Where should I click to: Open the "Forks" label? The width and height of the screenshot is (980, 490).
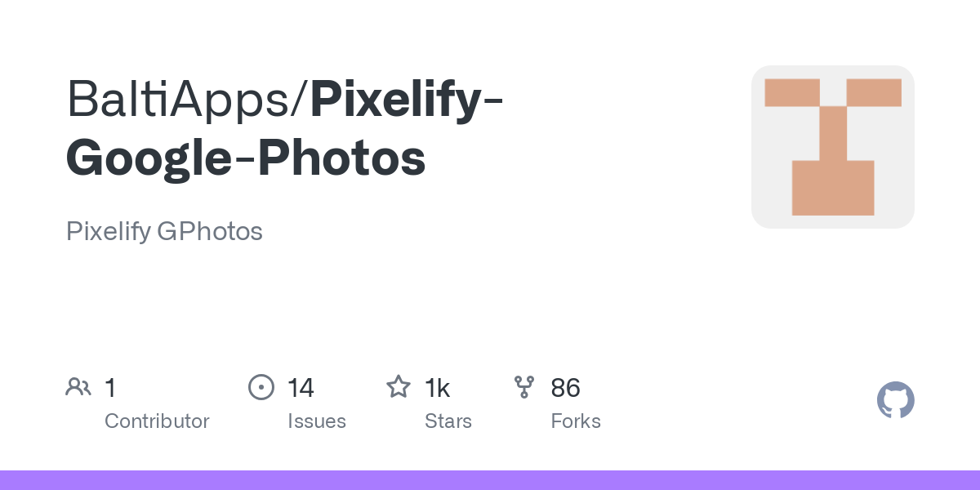576,421
